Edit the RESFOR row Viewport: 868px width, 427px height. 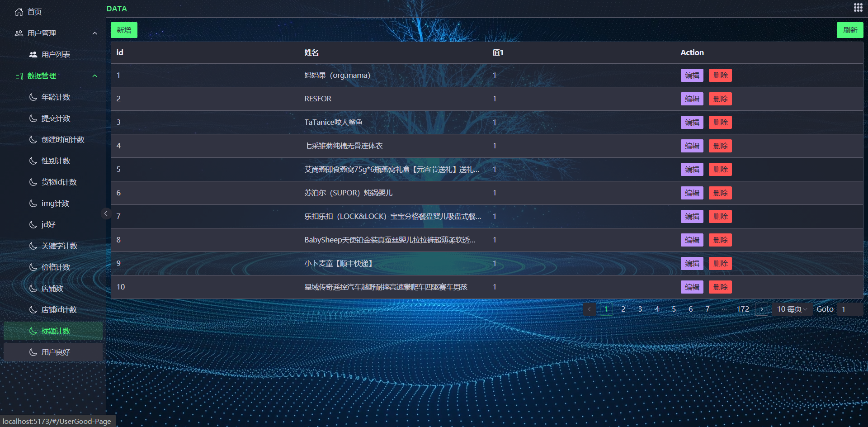coord(692,99)
